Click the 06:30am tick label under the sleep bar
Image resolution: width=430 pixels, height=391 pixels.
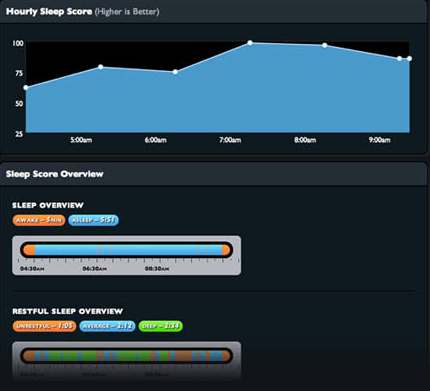pos(95,269)
